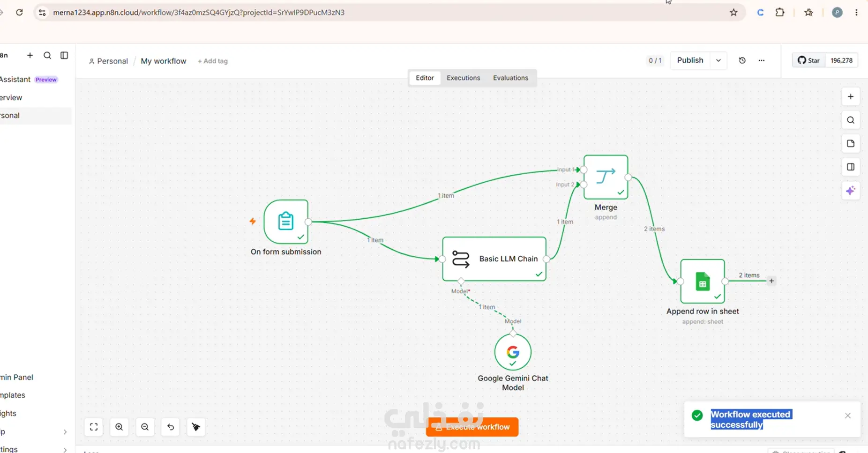Open the browser three-dot menu

coord(856,13)
